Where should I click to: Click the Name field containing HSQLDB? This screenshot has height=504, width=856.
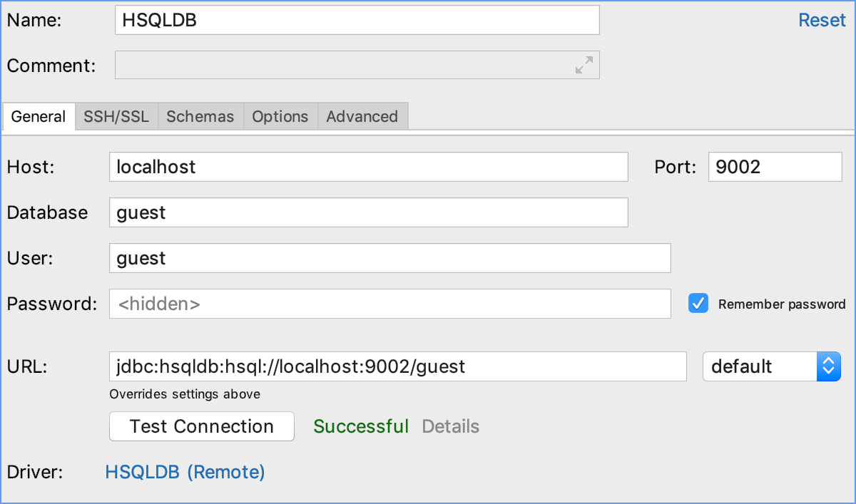tap(357, 20)
